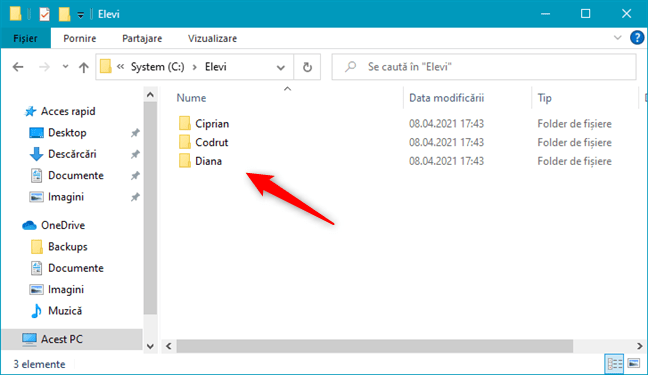Click the Properties icon in the quick access toolbar

pyautogui.click(x=44, y=14)
